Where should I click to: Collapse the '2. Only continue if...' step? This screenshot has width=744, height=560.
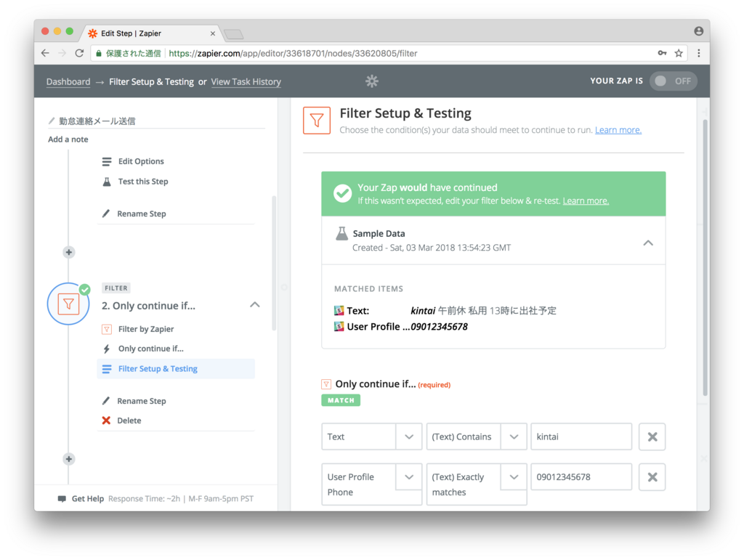click(x=255, y=305)
